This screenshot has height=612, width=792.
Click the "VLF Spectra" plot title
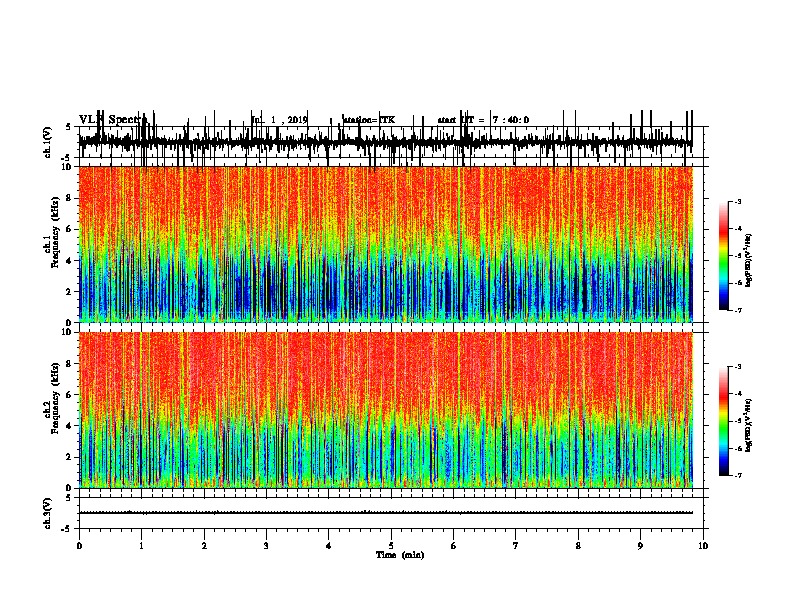pos(112,120)
